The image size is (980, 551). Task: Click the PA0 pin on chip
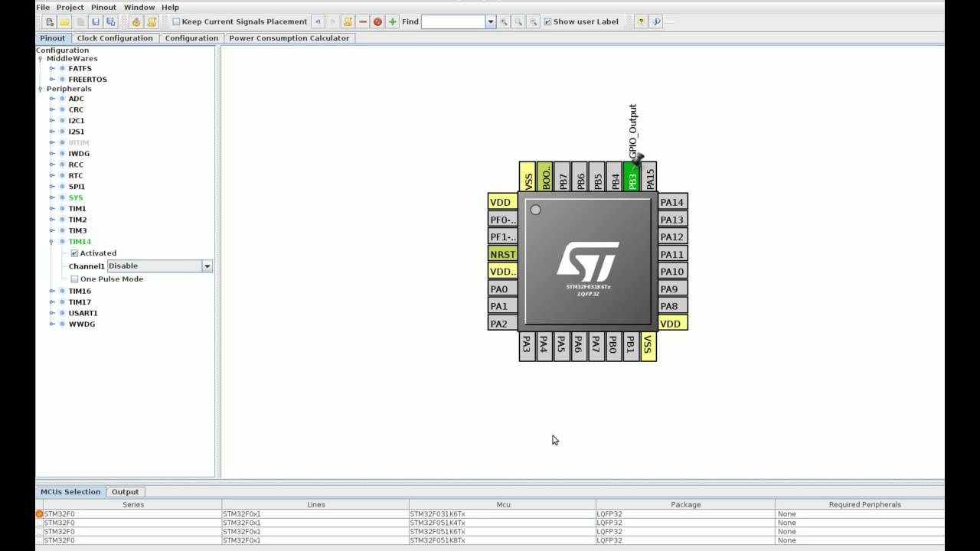[x=502, y=289]
